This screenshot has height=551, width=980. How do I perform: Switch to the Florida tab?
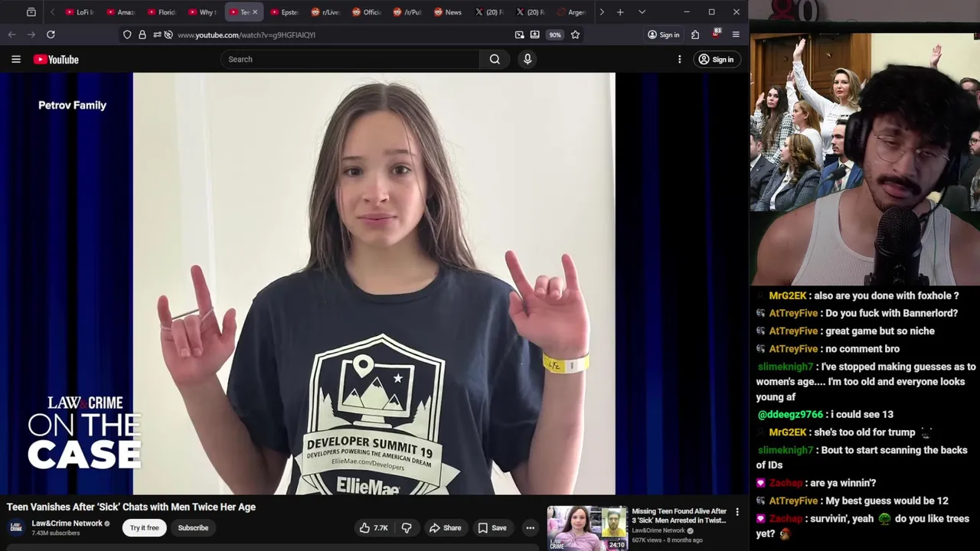pyautogui.click(x=162, y=12)
